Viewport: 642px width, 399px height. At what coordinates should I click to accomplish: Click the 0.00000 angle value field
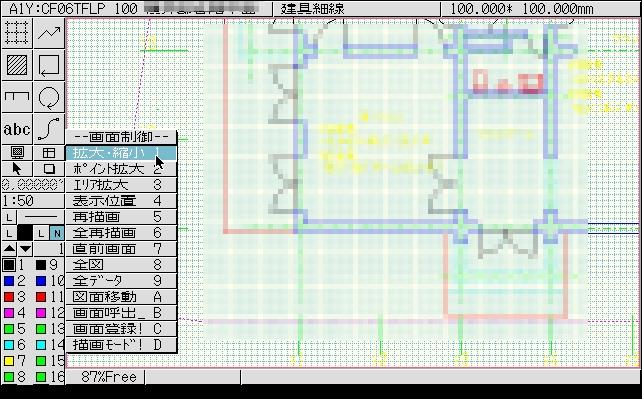[33, 185]
